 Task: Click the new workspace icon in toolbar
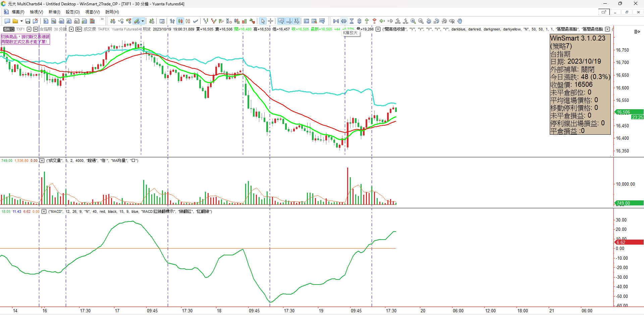pos(7,21)
